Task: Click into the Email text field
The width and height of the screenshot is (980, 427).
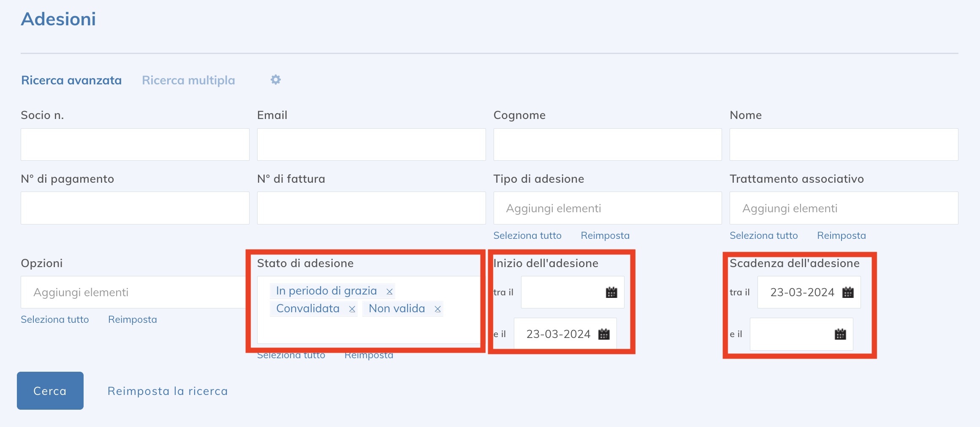Action: point(371,145)
